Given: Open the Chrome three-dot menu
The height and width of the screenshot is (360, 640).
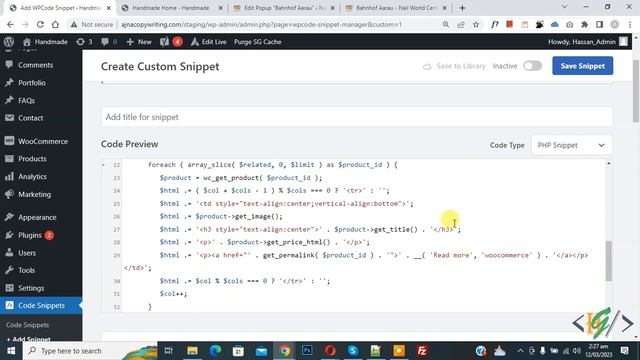Looking at the screenshot, I should 630,24.
